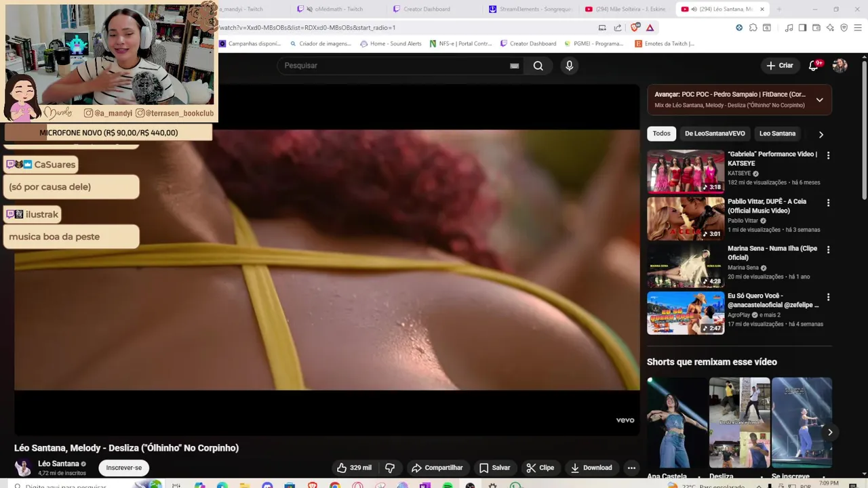Open Creator Dashboard bookmark in bookmarks bar
This screenshot has height=488, width=868.
[x=528, y=43]
